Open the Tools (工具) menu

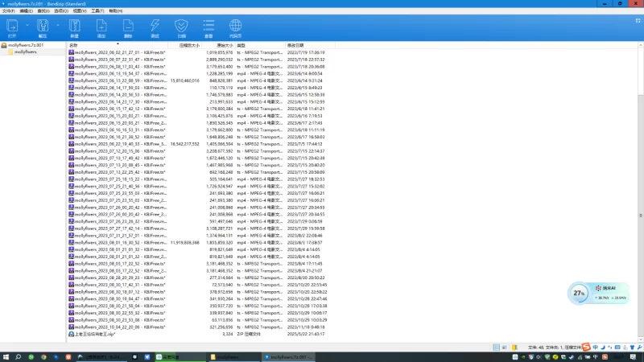point(97,11)
